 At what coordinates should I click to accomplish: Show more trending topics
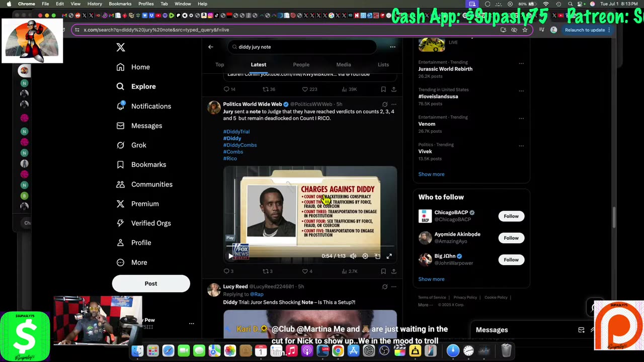pos(431,174)
